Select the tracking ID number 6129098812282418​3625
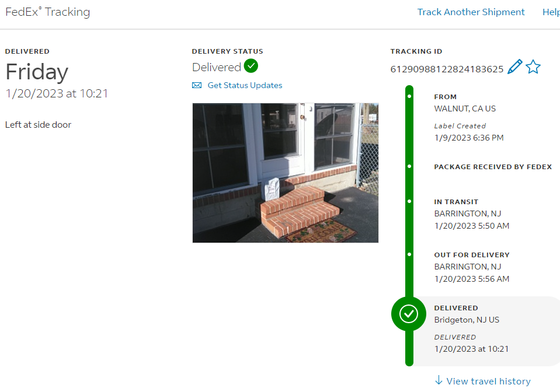Image resolution: width=560 pixels, height=392 pixels. click(447, 69)
